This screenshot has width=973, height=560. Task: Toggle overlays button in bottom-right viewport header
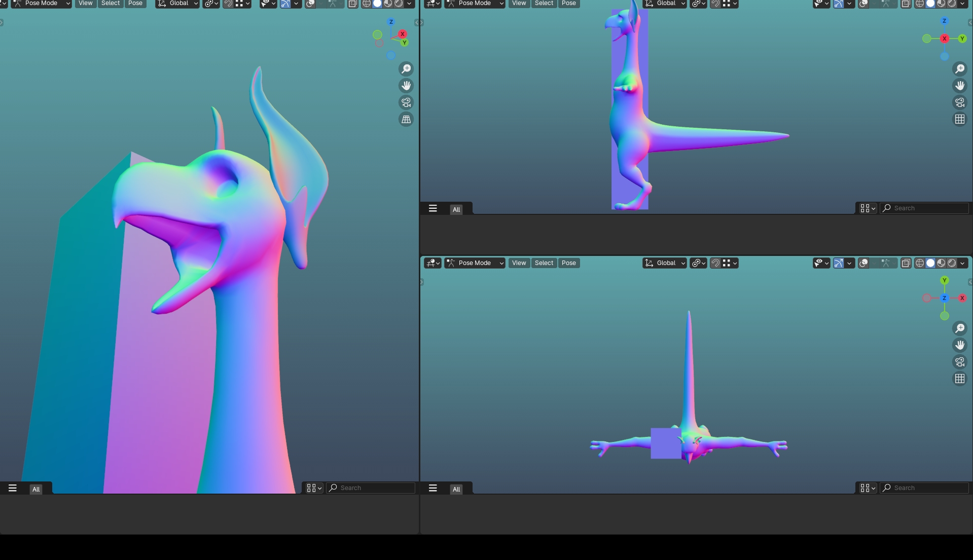point(864,263)
